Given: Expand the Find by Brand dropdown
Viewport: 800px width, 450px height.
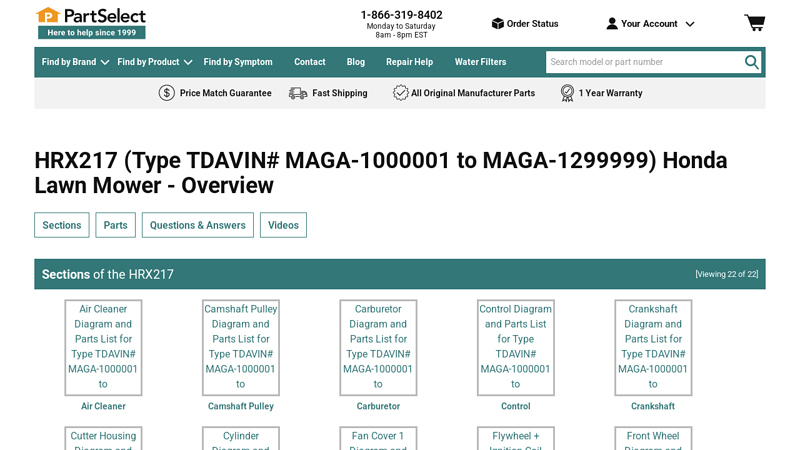Looking at the screenshot, I should tap(75, 62).
